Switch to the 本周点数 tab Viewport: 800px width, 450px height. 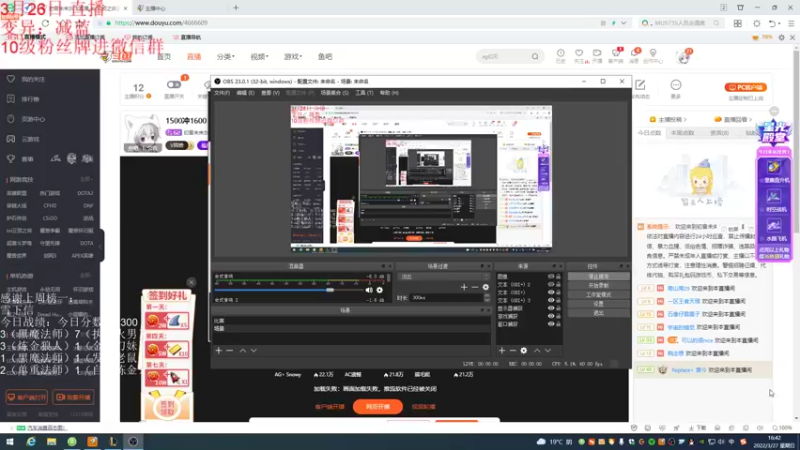pyautogui.click(x=683, y=133)
